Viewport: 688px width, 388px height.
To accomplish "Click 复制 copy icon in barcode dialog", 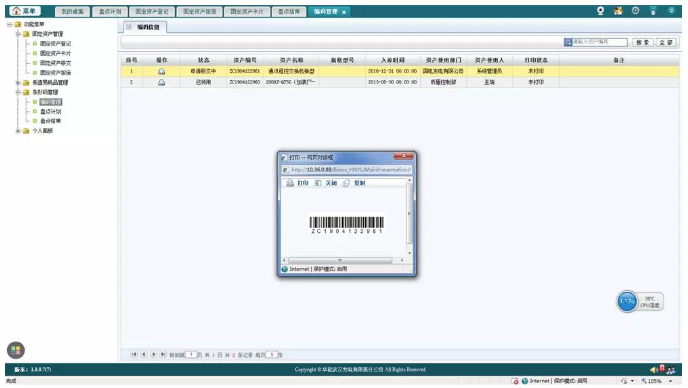I will click(x=346, y=183).
